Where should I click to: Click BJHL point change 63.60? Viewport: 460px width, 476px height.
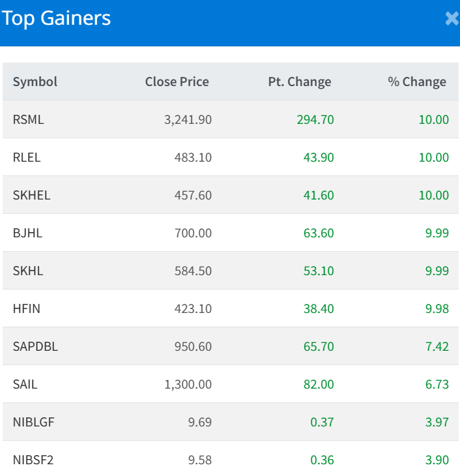pos(319,233)
